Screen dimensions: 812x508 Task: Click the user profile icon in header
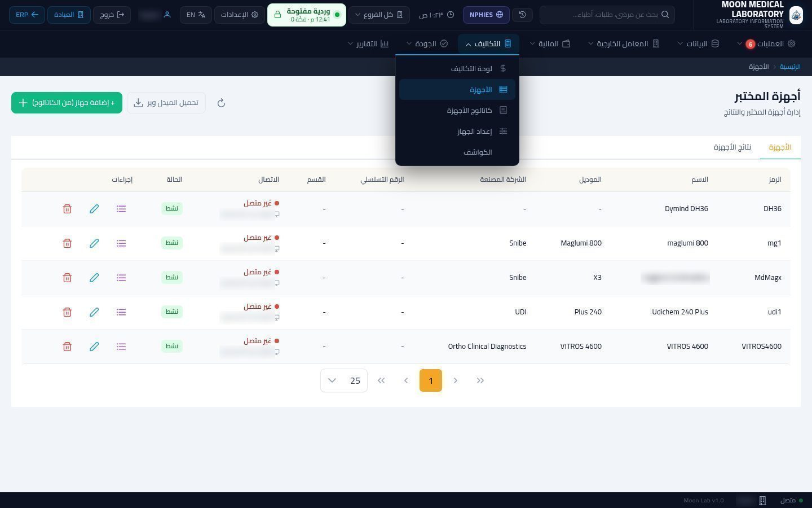coord(167,15)
